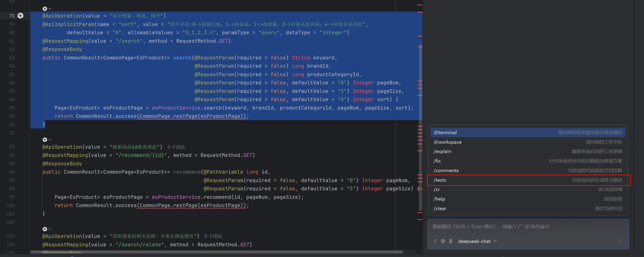
Task: Click the brandId parameter on line 84
Action: tap(318, 66)
